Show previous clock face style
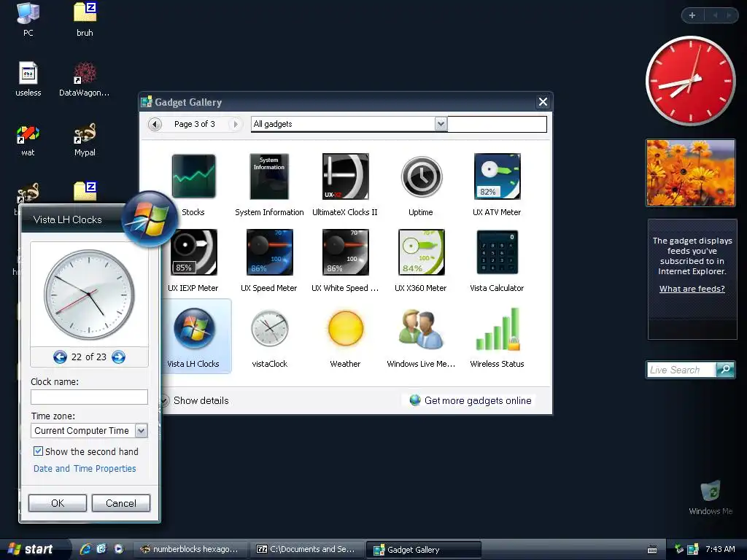The width and height of the screenshot is (747, 560). click(x=60, y=357)
